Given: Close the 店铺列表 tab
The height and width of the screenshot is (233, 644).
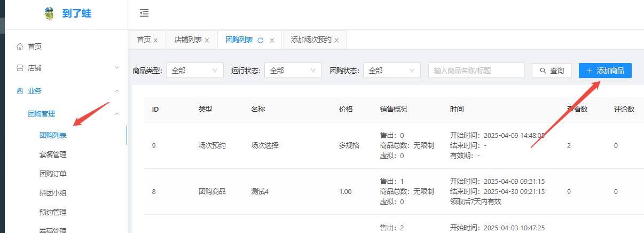Looking at the screenshot, I should coord(207,40).
